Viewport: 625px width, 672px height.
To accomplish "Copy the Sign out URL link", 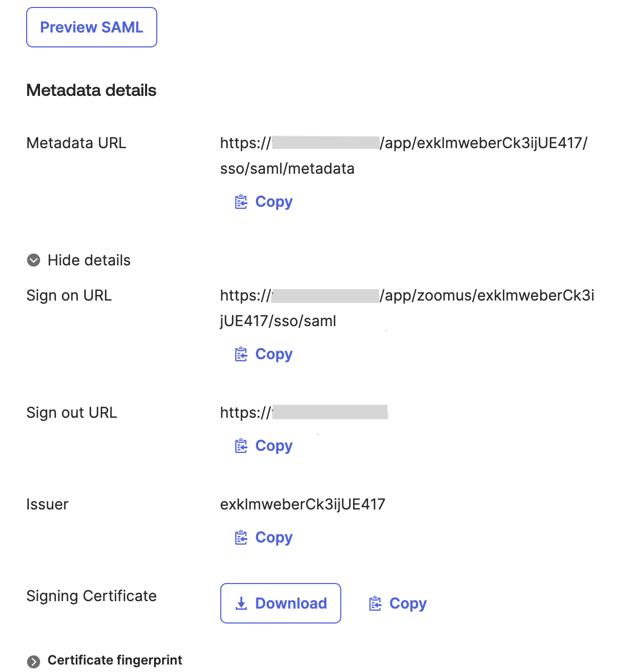I will pyautogui.click(x=274, y=446).
